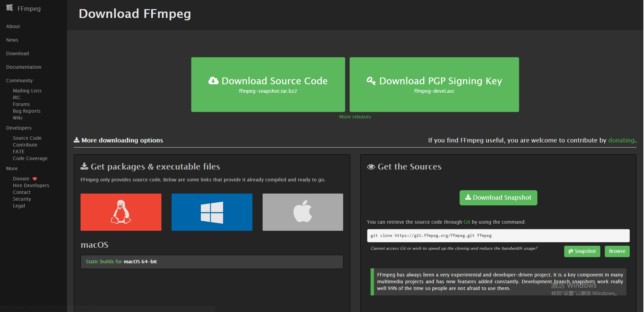Click the macOS section heading
Image resolution: width=644 pixels, height=312 pixels.
[x=94, y=245]
